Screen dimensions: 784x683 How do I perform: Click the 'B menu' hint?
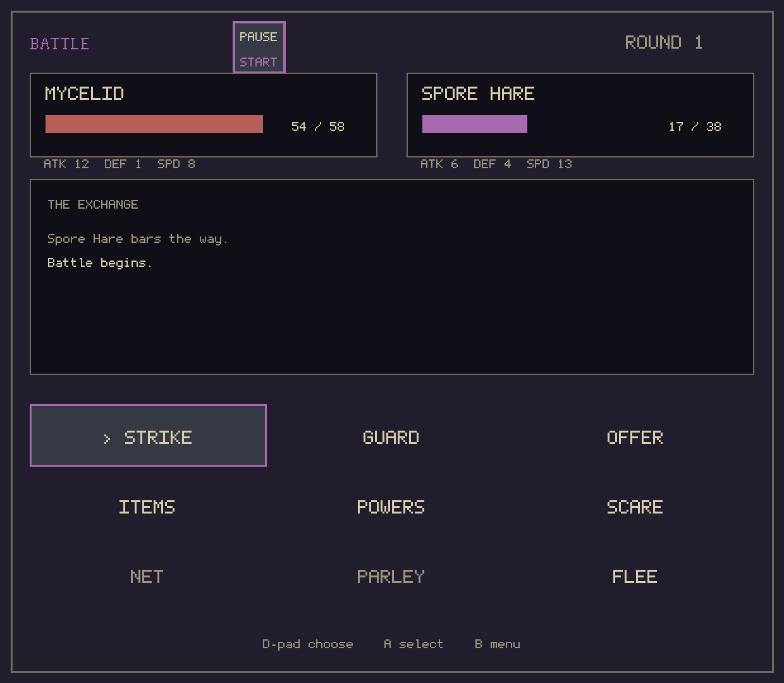(x=498, y=644)
